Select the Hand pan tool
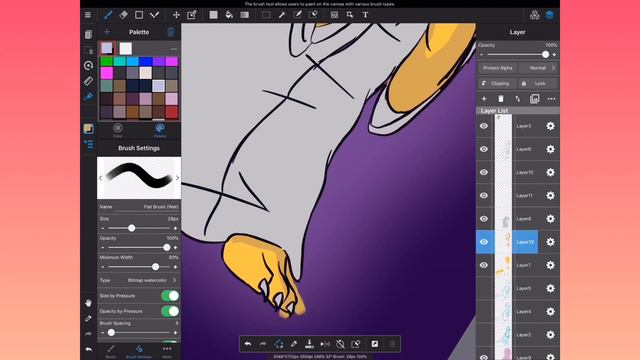This screenshot has height=360, width=640. point(88,303)
